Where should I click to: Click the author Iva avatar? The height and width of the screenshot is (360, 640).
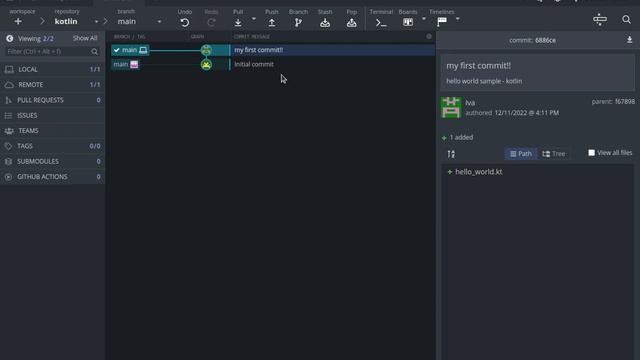(451, 107)
